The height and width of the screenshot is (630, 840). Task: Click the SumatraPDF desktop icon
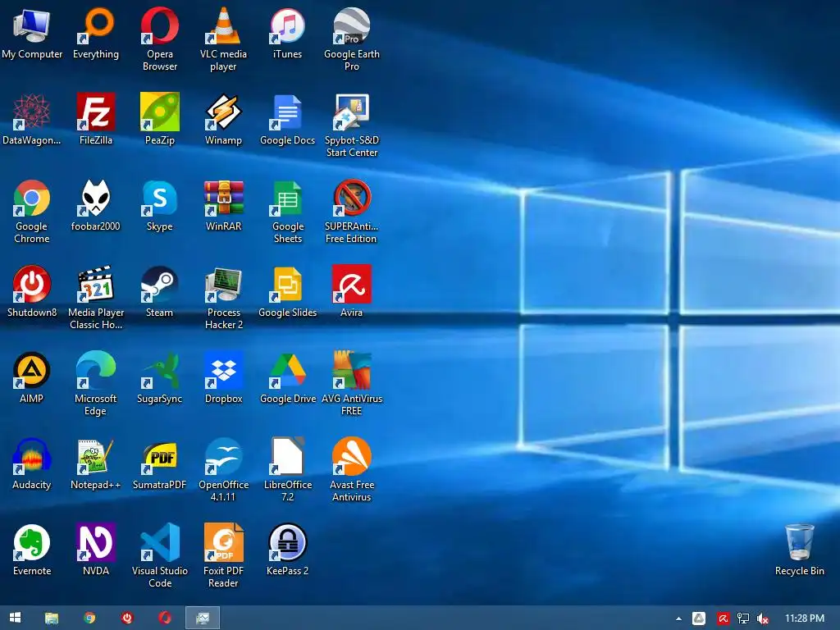[160, 464]
